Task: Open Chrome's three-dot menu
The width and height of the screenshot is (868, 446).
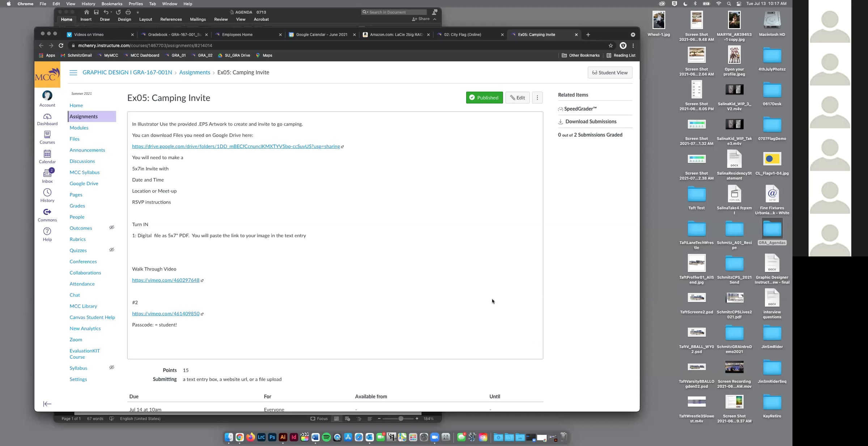Action: (x=633, y=46)
